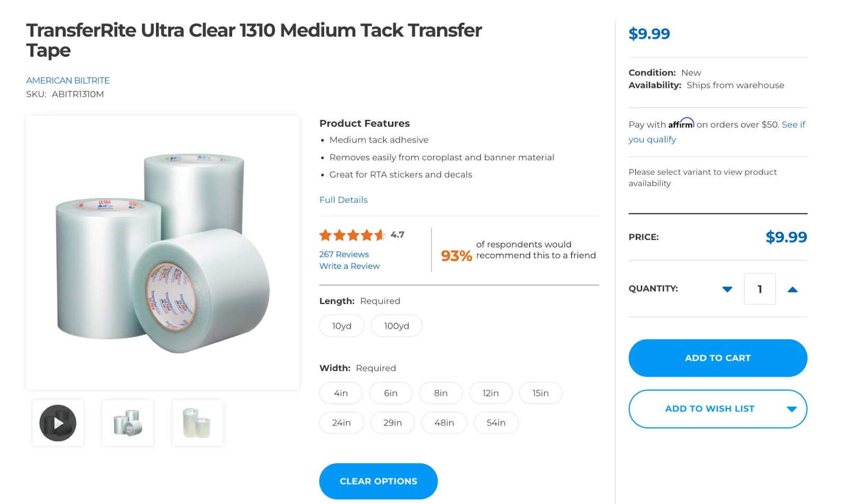Viewport: 847px width, 504px height.
Task: Select the 100yd length option
Action: point(396,325)
